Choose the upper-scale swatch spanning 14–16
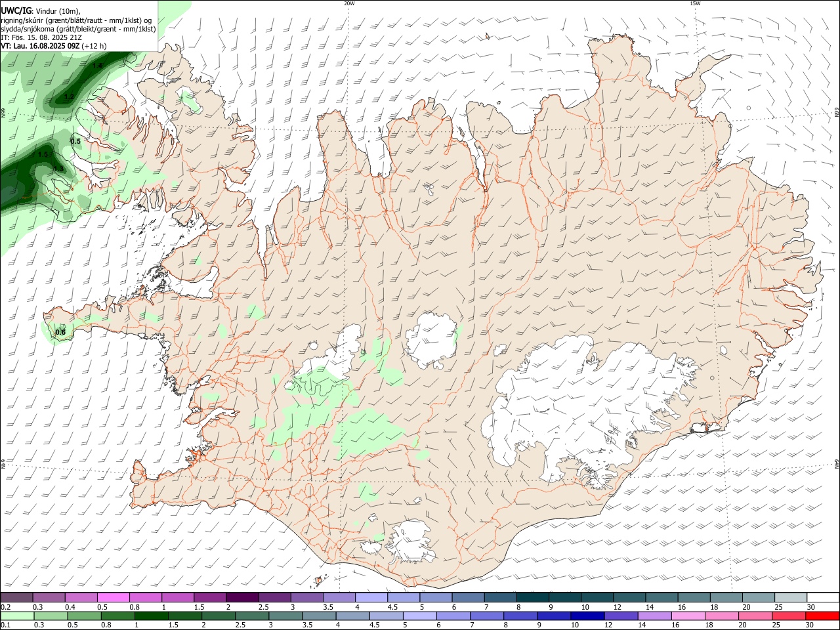 tap(661, 597)
